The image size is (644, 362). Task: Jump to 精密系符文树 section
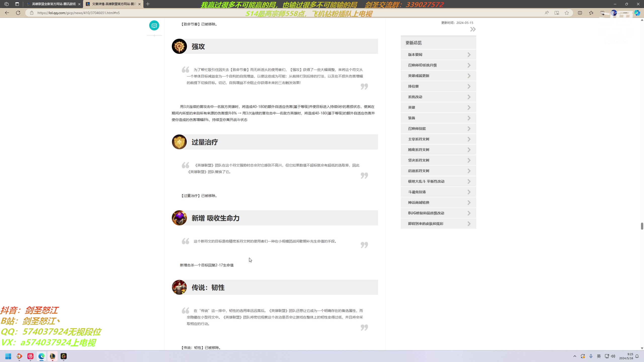(x=438, y=150)
